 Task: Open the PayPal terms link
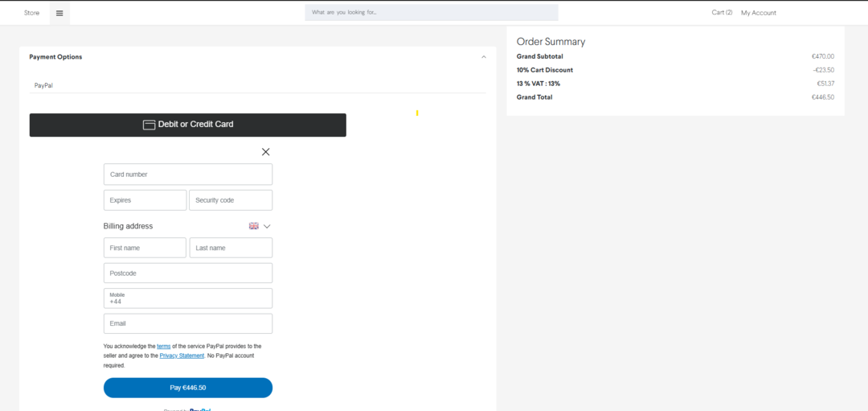click(164, 346)
